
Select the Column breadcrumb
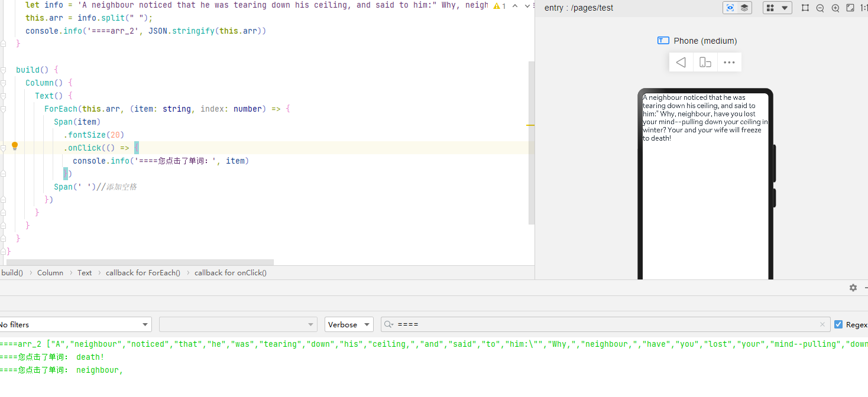pos(50,272)
